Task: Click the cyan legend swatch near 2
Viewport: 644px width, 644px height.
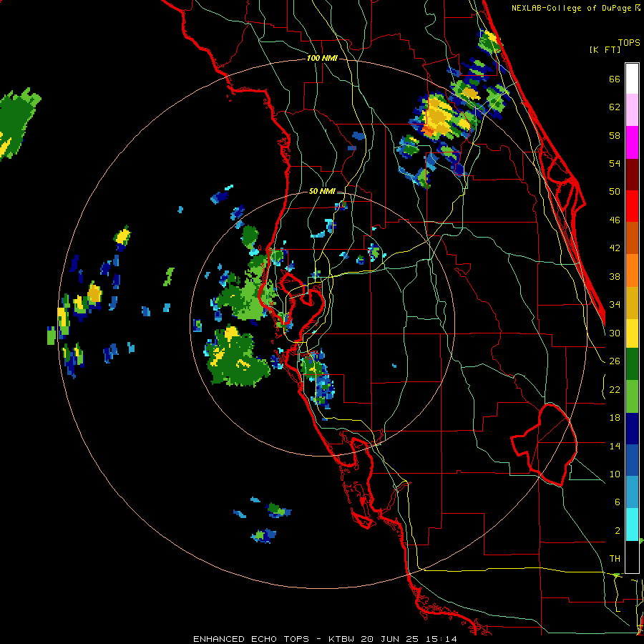Action: [632, 525]
